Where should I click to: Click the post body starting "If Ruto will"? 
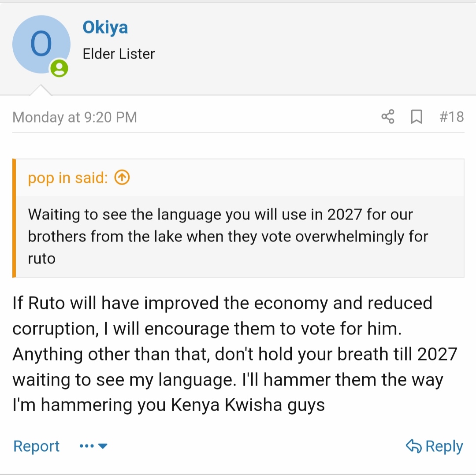(x=222, y=303)
